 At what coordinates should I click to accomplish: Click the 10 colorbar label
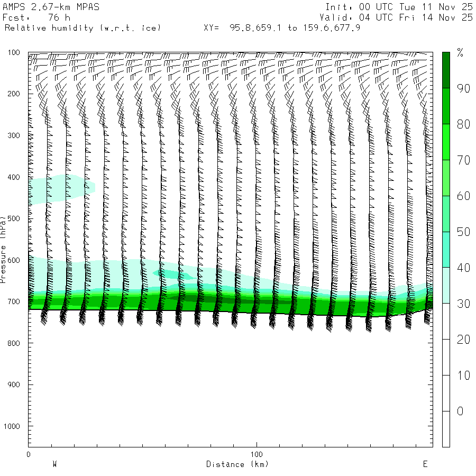(463, 376)
